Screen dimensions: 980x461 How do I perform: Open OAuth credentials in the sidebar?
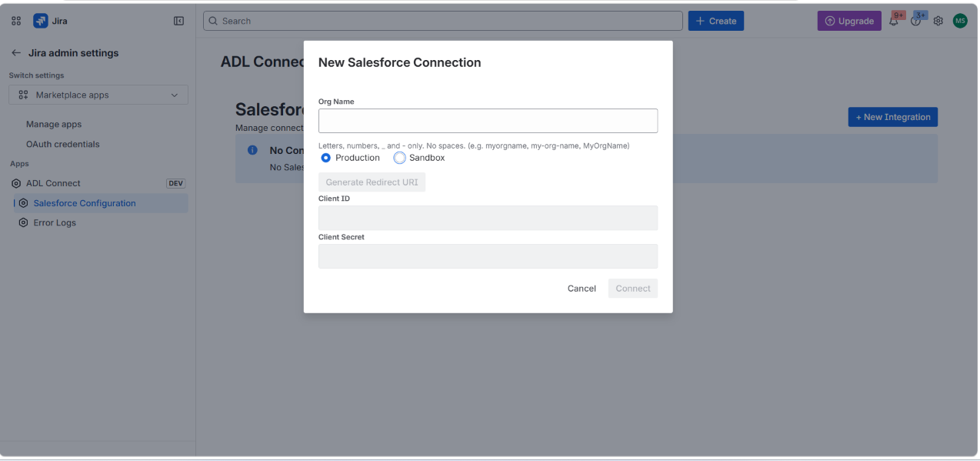pyautogui.click(x=62, y=144)
